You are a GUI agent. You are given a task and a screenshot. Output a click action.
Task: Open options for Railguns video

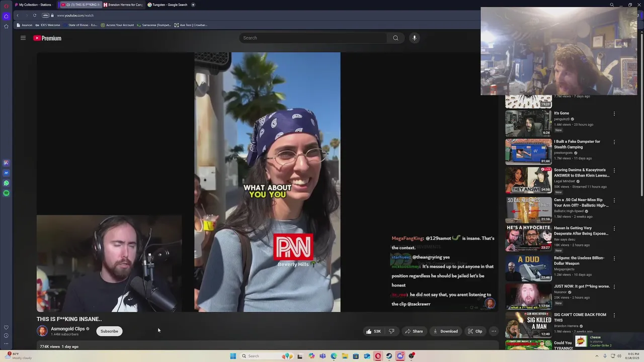(x=614, y=258)
